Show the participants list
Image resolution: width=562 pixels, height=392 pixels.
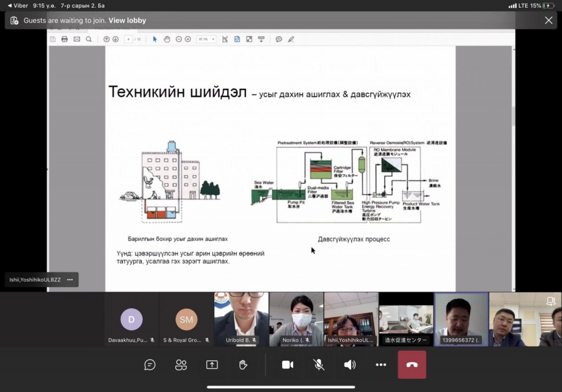[x=181, y=365]
